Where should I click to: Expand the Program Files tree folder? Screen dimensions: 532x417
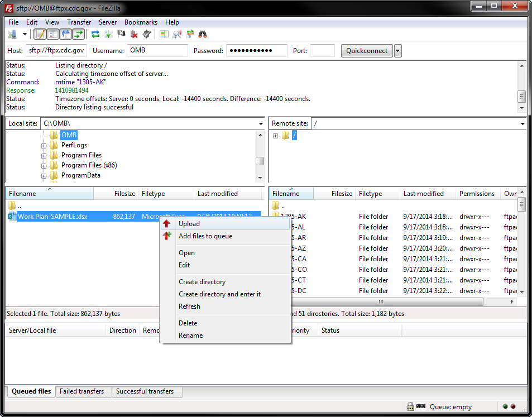click(x=44, y=155)
